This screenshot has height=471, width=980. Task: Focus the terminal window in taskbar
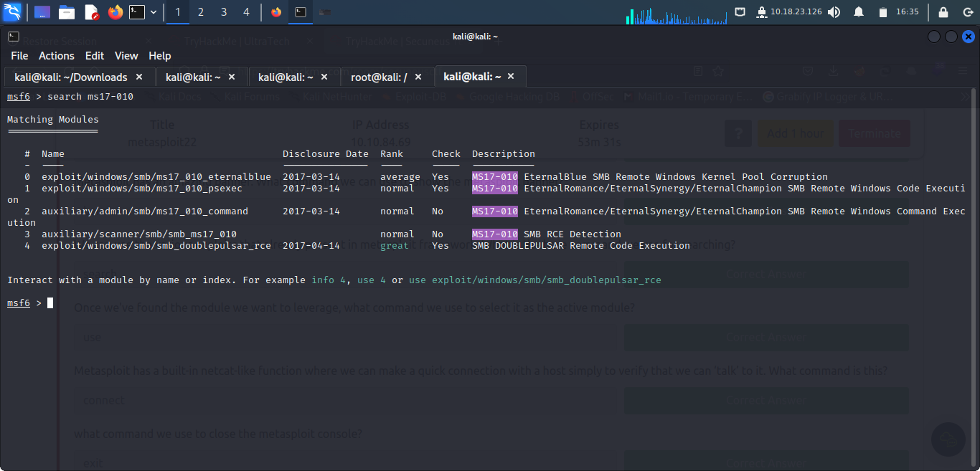(301, 12)
